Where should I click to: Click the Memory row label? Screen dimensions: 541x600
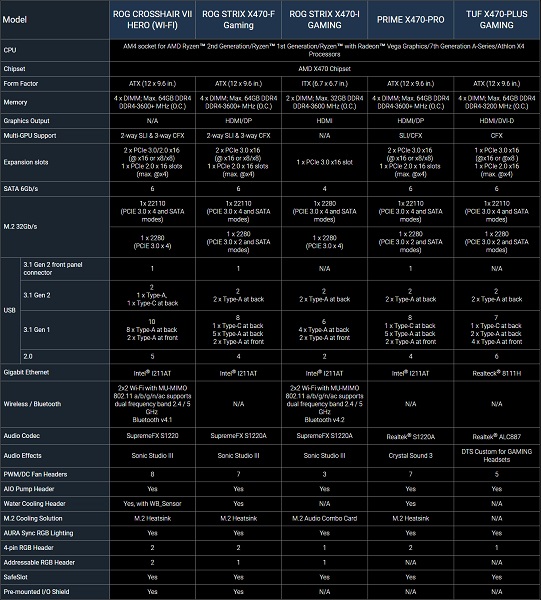[x=55, y=102]
